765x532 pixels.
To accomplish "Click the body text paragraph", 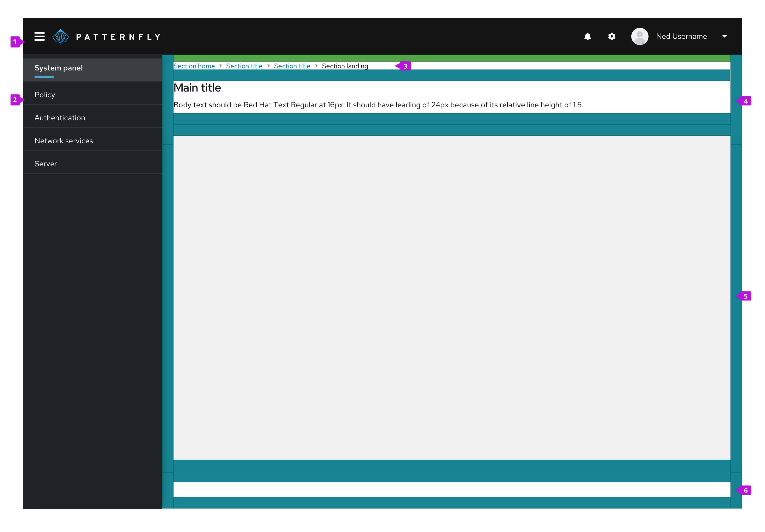I will coord(378,105).
